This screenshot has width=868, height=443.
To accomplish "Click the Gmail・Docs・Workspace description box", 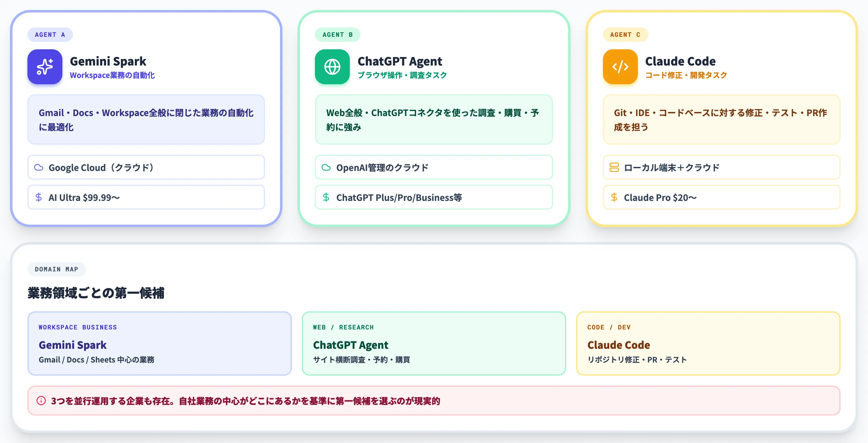I will coord(146,120).
